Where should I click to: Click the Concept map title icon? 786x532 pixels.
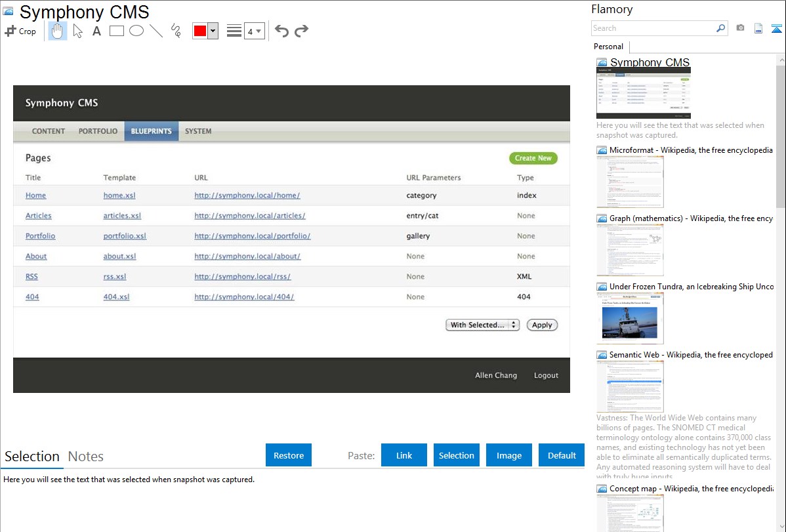click(x=602, y=489)
